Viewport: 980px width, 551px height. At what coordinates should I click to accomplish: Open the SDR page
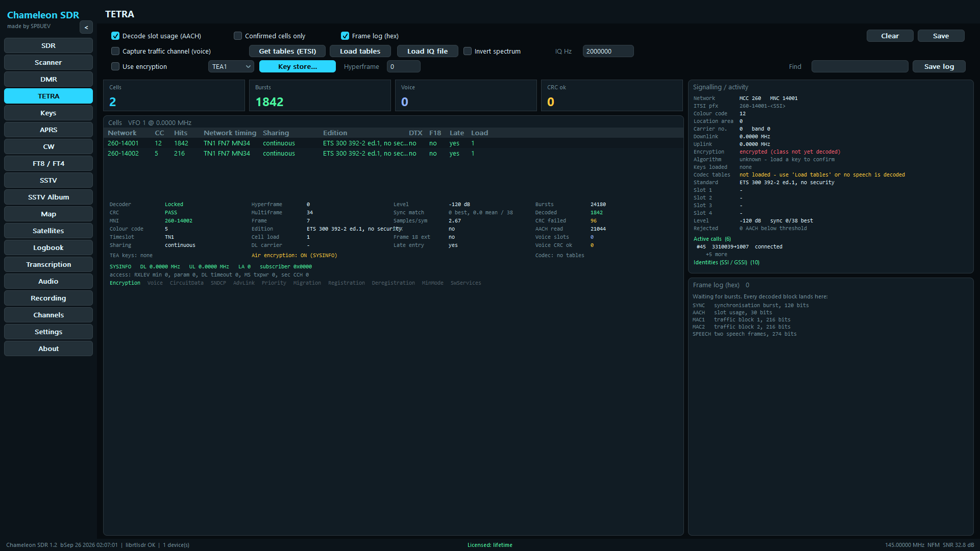pos(48,45)
